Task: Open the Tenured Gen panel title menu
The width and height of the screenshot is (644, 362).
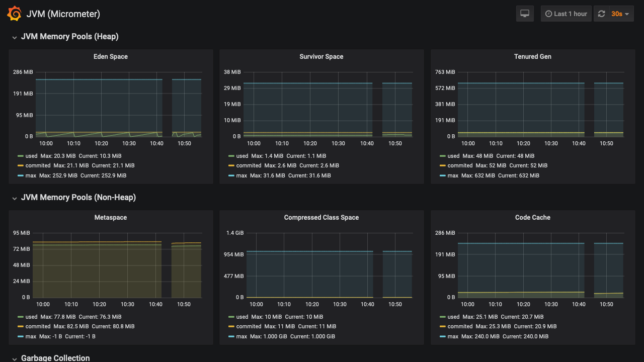Action: point(532,57)
